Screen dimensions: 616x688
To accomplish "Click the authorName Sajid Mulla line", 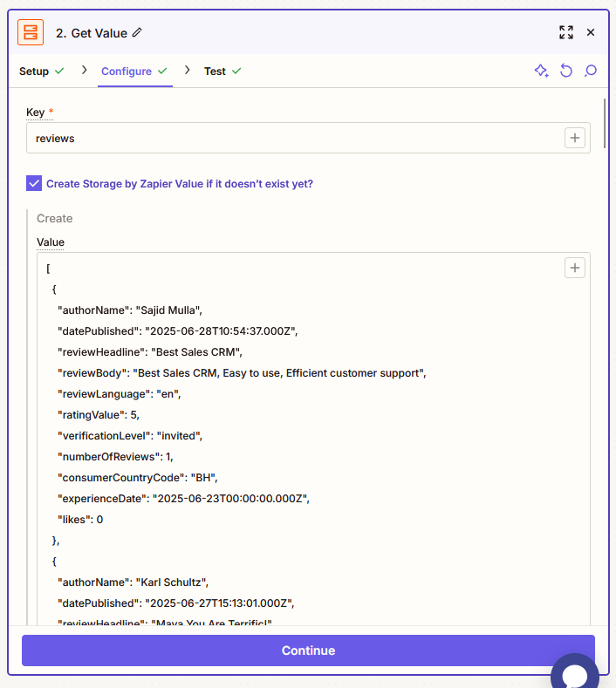I will click(130, 310).
